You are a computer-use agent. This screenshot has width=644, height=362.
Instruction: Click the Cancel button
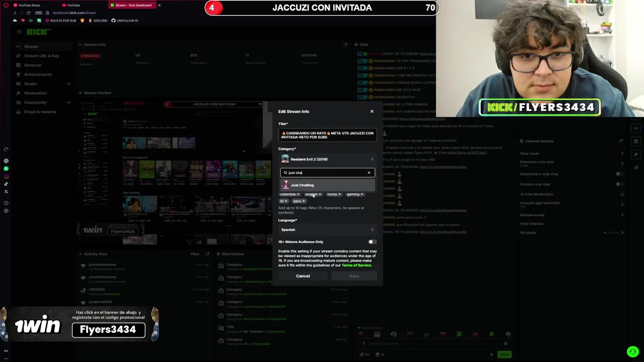coord(303,276)
